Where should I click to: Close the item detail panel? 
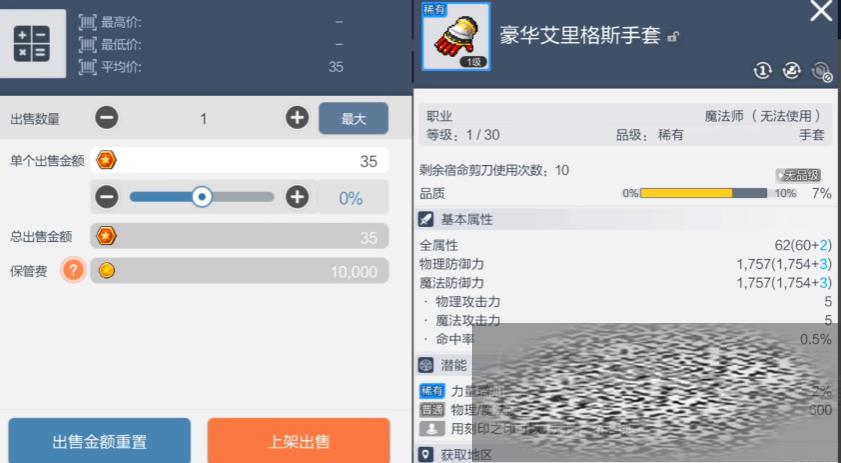821,11
